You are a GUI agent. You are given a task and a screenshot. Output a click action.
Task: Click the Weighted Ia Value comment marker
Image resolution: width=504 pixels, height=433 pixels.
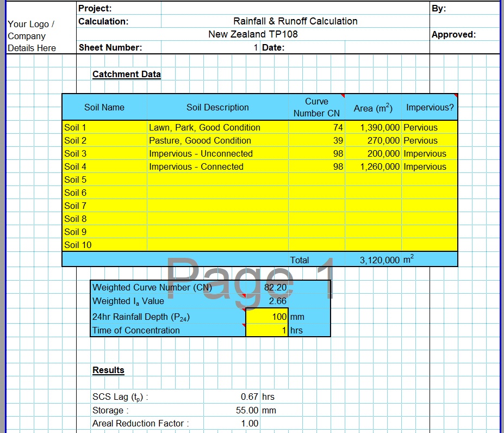click(x=244, y=296)
